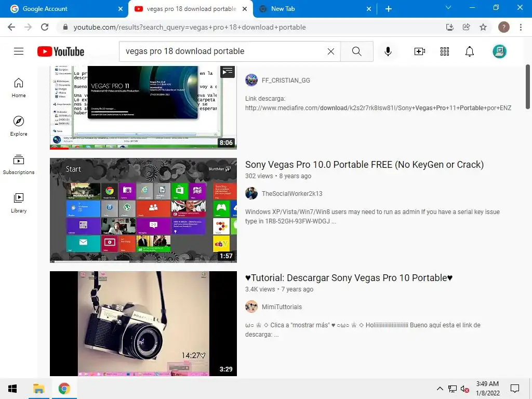The width and height of the screenshot is (532, 399).
Task: Switch to the Google Account tab
Action: [64, 9]
